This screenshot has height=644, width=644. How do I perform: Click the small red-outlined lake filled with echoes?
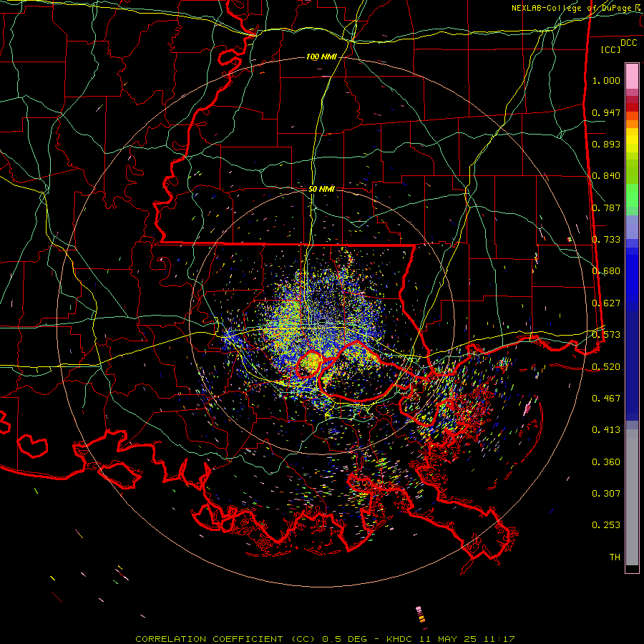310,364
